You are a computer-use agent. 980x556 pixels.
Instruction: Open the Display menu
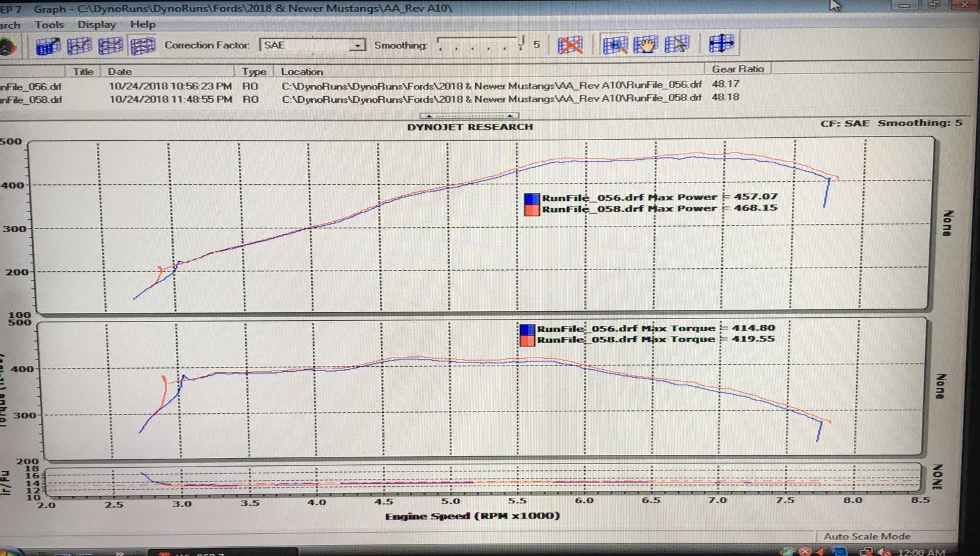coord(96,24)
